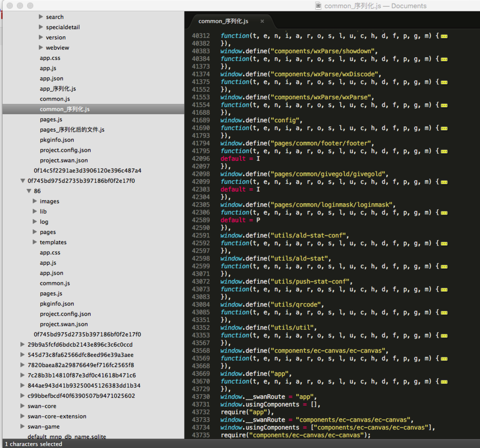This screenshot has width=480, height=448.
Task: Open app_序列化.js in the sidebar
Action: tap(58, 89)
